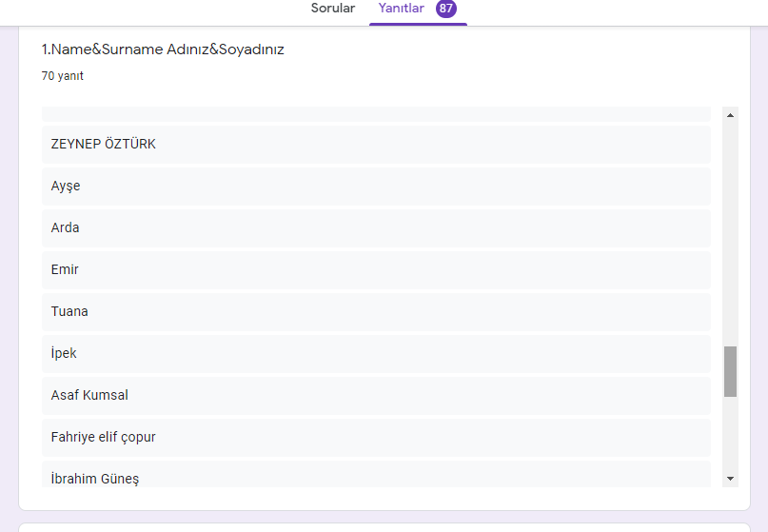The height and width of the screenshot is (532, 768).
Task: Select the ZEYNEP ÖZTÜRK response row
Action: (376, 145)
